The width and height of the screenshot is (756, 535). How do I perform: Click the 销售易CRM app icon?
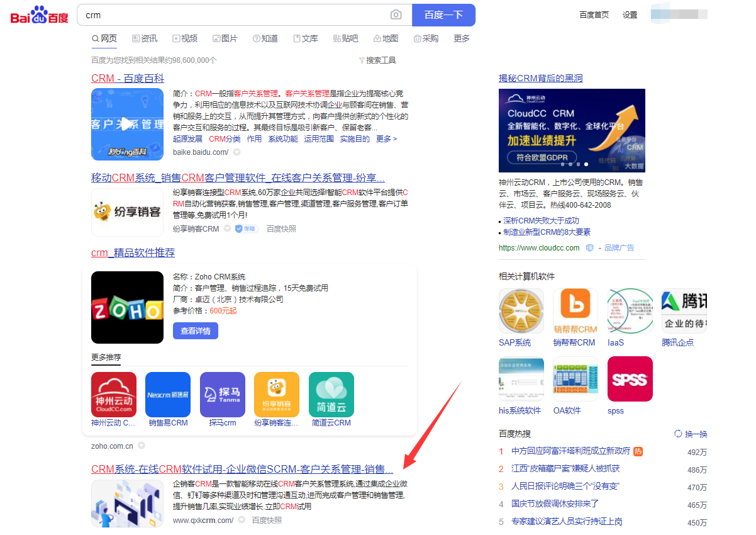[168, 395]
